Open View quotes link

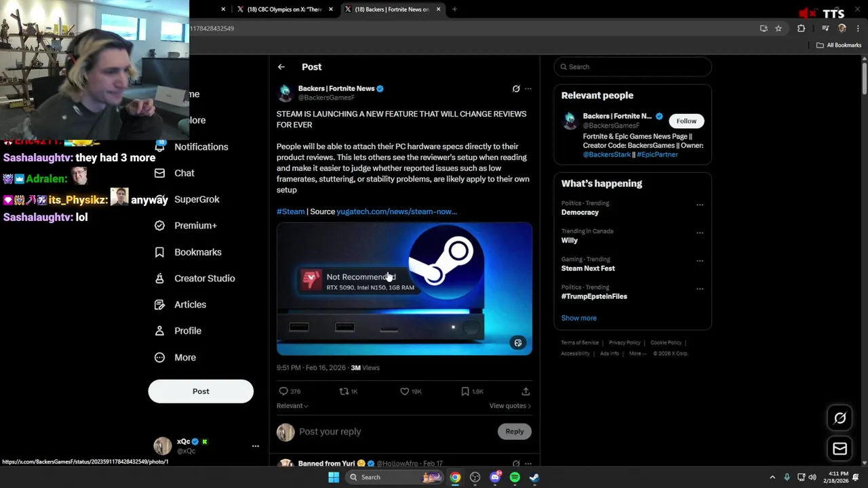[510, 406]
